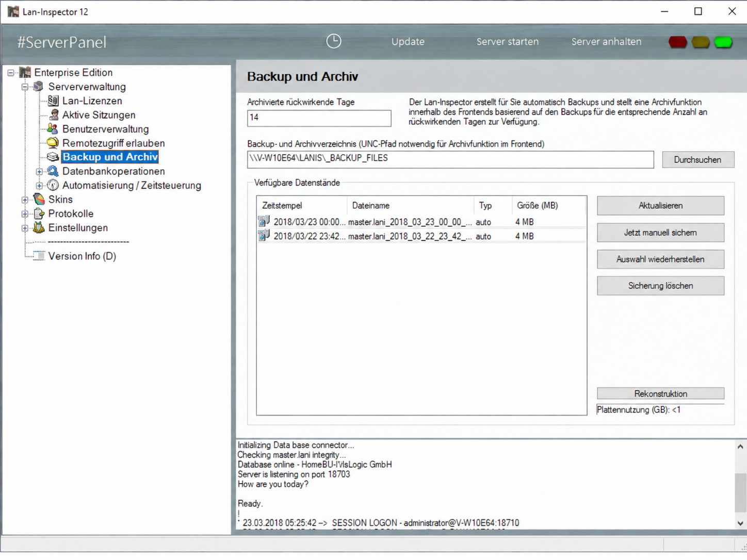
Task: Click the green status light
Action: click(723, 42)
